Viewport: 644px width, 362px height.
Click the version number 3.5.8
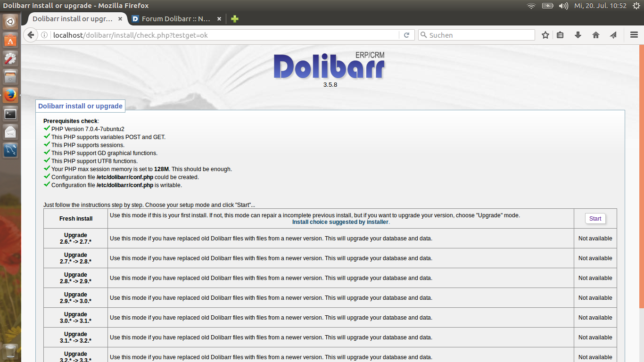(330, 85)
